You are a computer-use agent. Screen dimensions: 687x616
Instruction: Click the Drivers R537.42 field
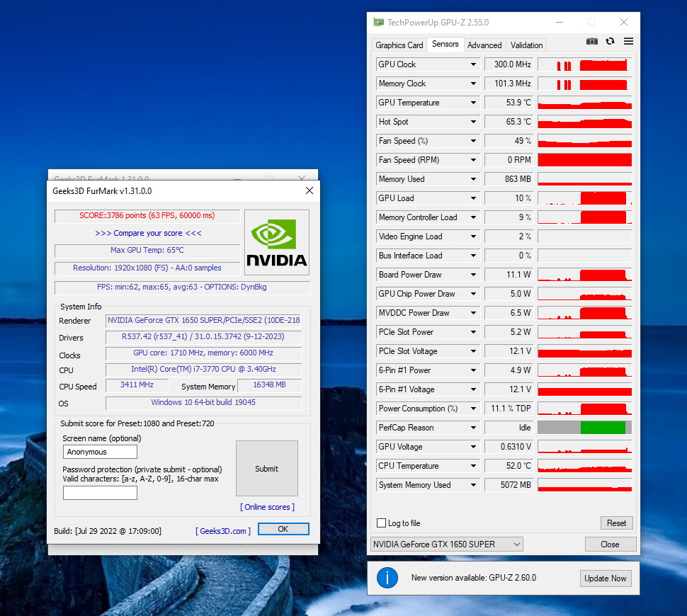coord(203,336)
